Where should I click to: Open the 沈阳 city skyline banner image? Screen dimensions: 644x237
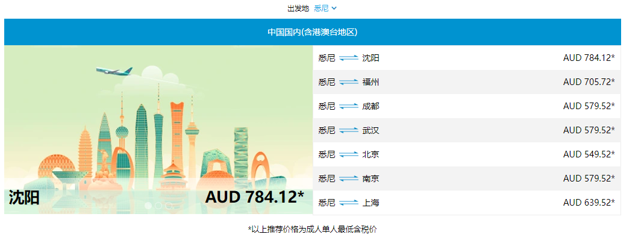click(x=158, y=130)
